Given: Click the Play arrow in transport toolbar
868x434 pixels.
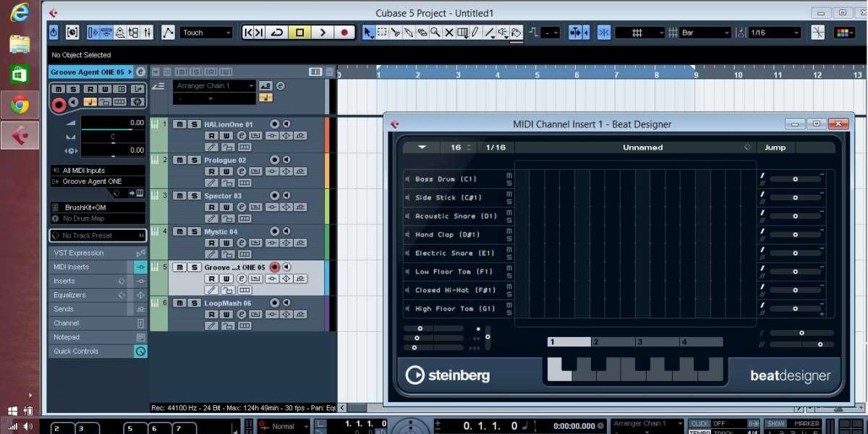Looking at the screenshot, I should coord(323,33).
